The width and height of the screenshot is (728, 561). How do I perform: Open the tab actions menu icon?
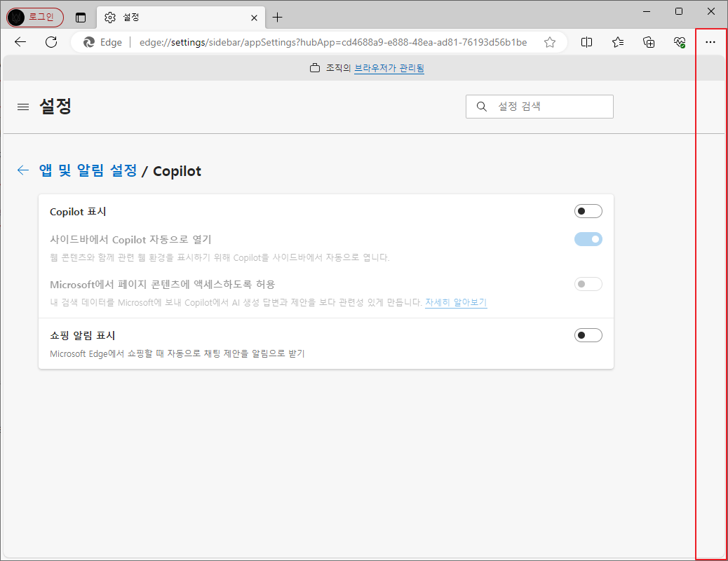pyautogui.click(x=81, y=18)
